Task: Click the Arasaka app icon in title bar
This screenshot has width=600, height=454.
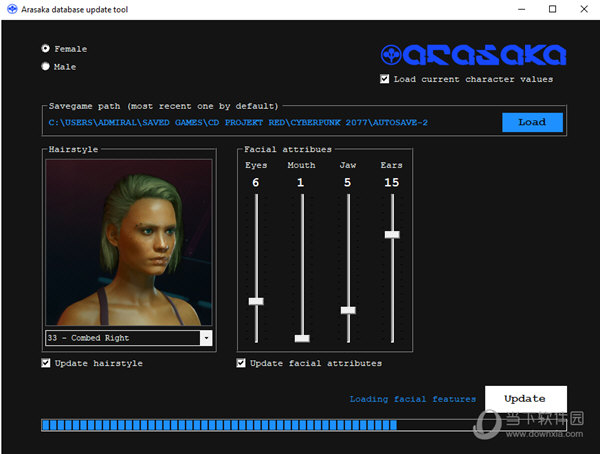Action: [x=12, y=9]
